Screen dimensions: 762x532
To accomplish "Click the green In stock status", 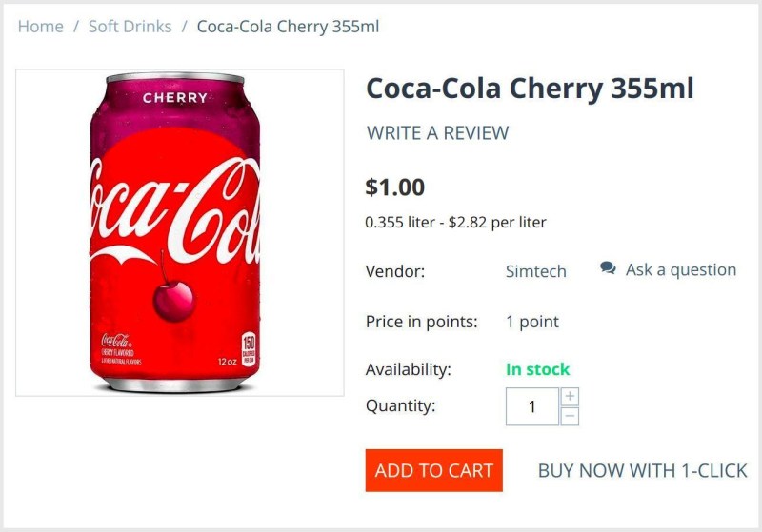I will [x=537, y=369].
